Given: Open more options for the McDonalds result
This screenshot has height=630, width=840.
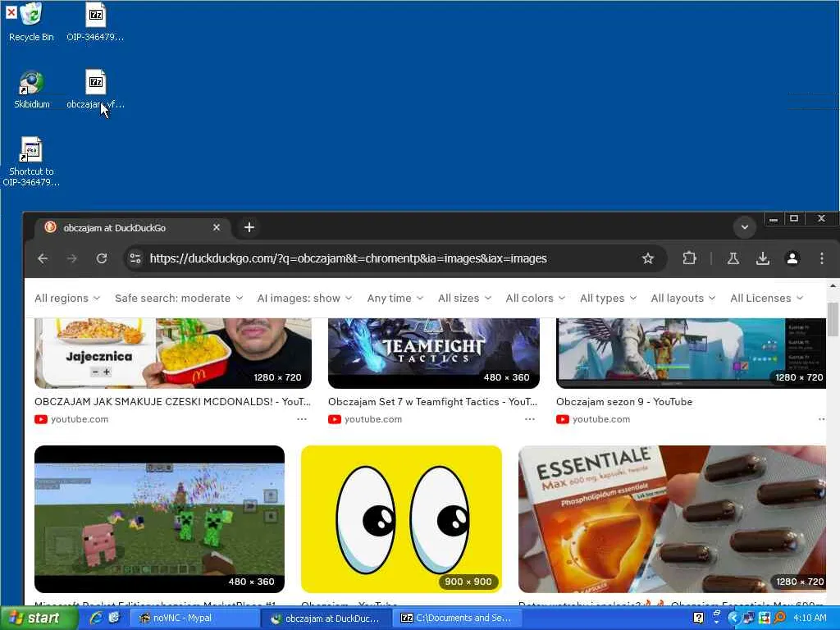Looking at the screenshot, I should click(x=302, y=419).
